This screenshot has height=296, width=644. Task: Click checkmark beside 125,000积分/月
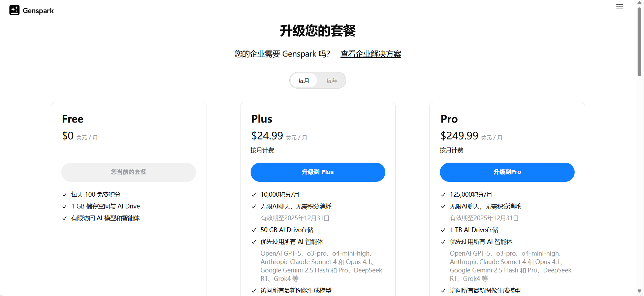tap(443, 195)
